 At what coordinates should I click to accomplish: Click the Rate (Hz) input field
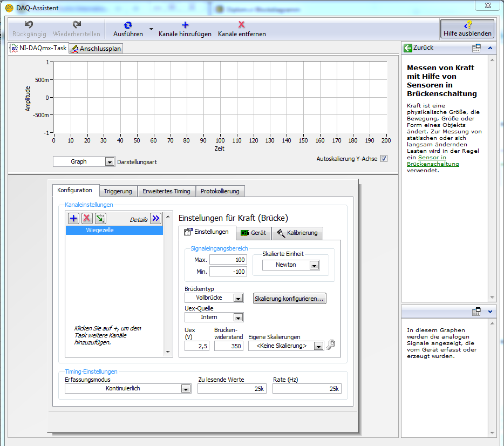[x=307, y=388]
